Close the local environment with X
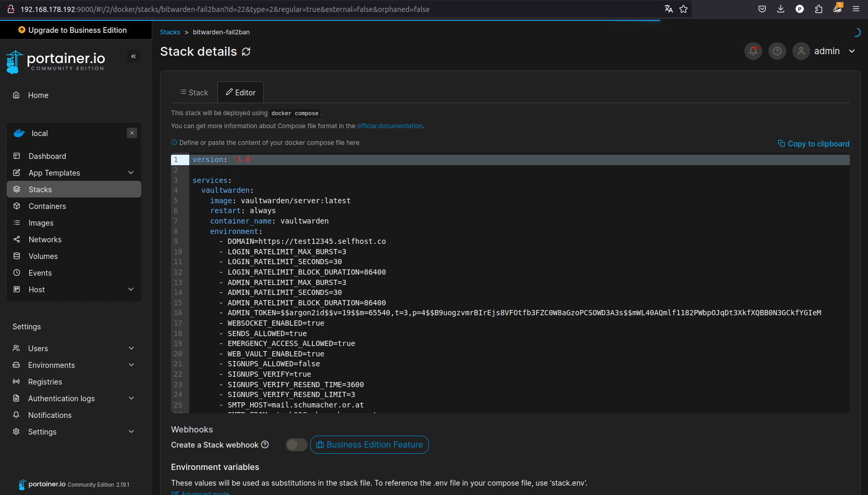The height and width of the screenshot is (495, 868). click(132, 133)
